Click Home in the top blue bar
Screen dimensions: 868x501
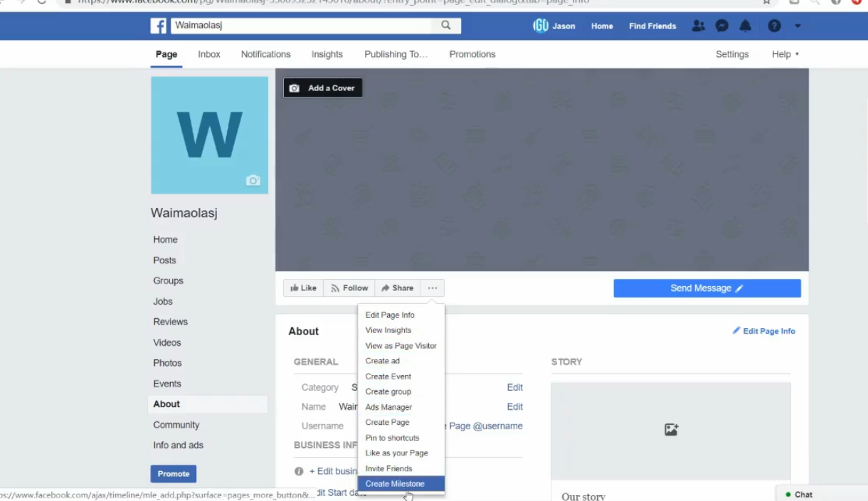(602, 26)
